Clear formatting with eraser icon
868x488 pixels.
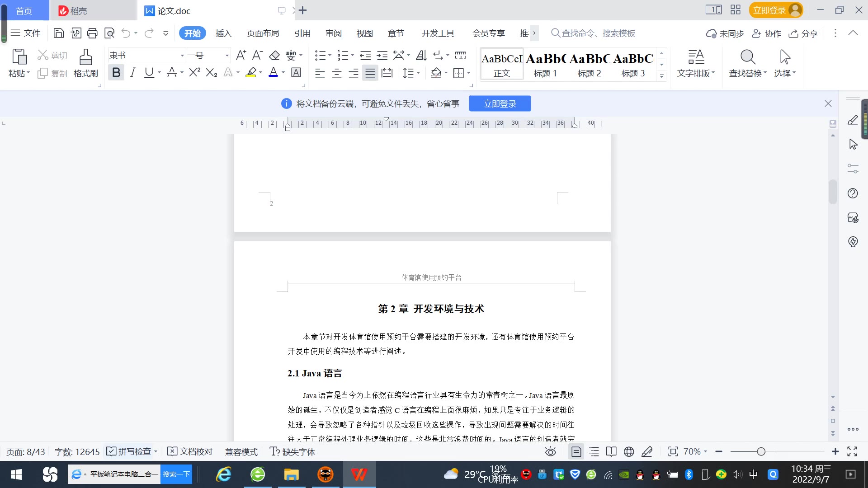click(274, 55)
